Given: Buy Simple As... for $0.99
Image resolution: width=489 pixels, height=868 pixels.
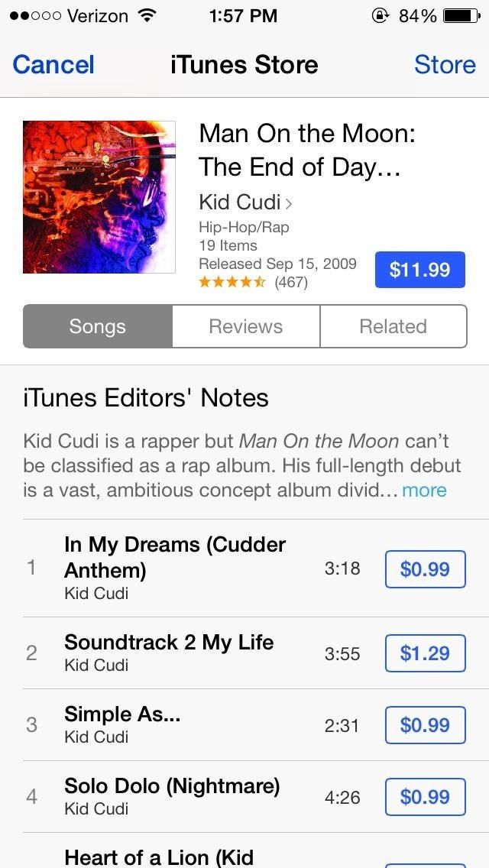Looking at the screenshot, I should tap(426, 725).
